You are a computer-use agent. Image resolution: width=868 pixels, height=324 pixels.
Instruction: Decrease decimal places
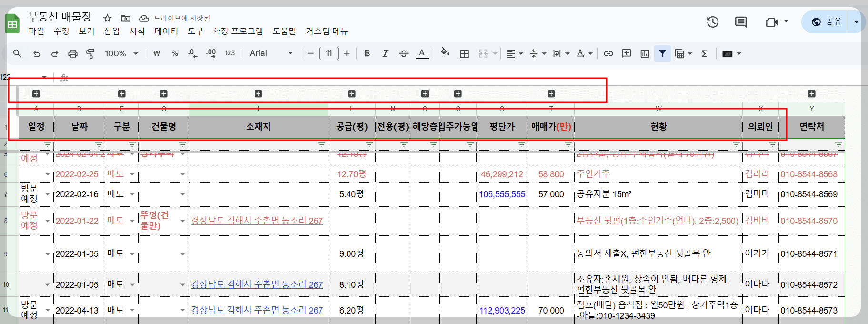tap(192, 53)
